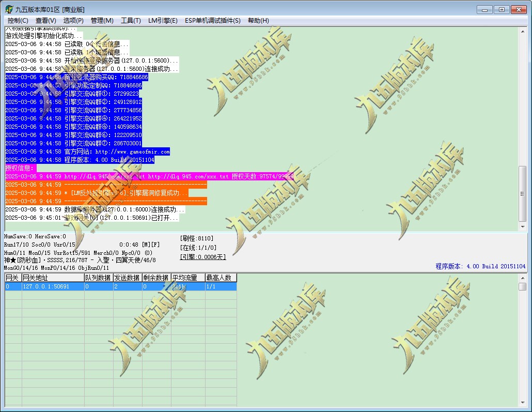Click the 网关 column header

click(13, 278)
